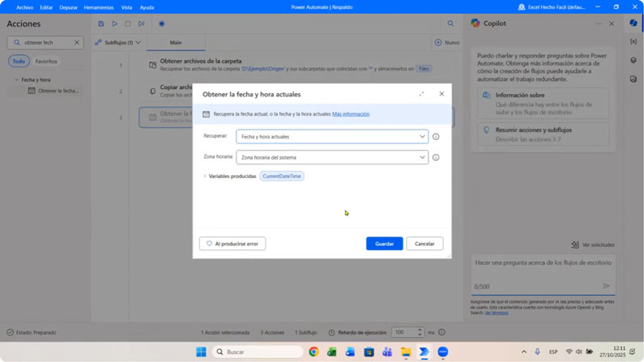Screen dimensions: 644x362
Task: Open Windows Start menu
Action: tap(201, 352)
